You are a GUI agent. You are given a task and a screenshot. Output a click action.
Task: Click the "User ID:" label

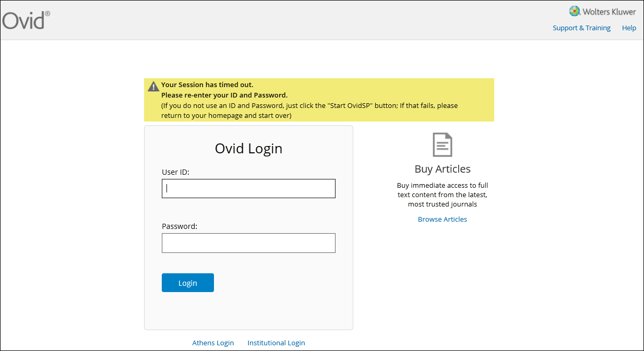click(x=175, y=172)
